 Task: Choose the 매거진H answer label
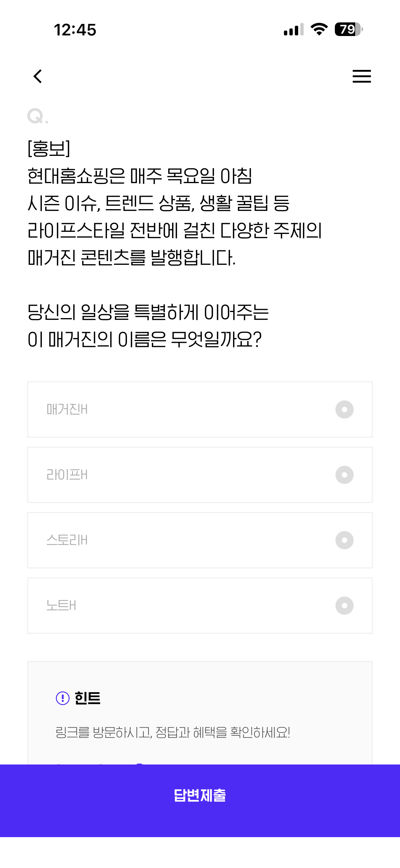[x=67, y=409]
